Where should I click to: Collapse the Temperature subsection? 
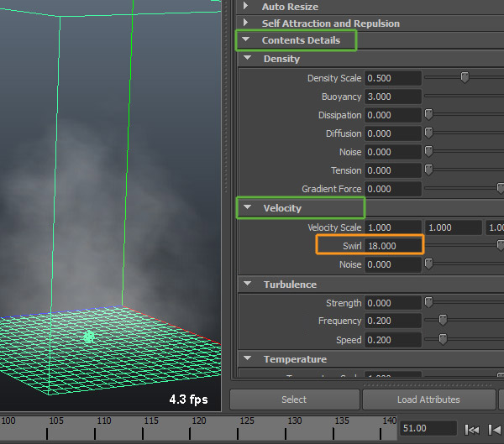(248, 358)
